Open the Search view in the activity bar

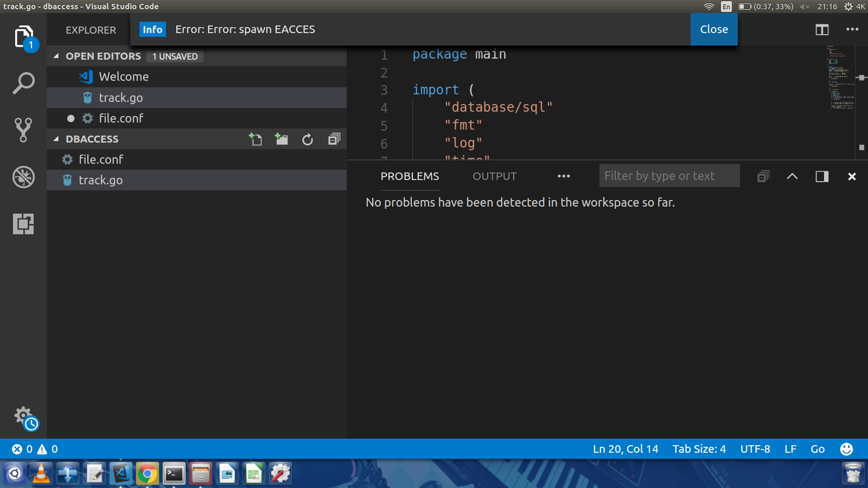(x=23, y=84)
